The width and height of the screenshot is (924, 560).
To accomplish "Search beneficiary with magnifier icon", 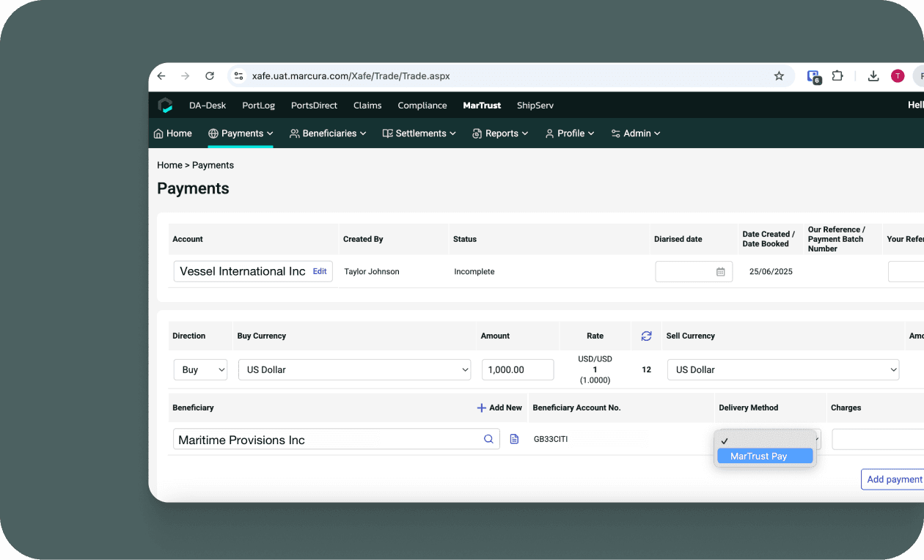I will pyautogui.click(x=488, y=439).
